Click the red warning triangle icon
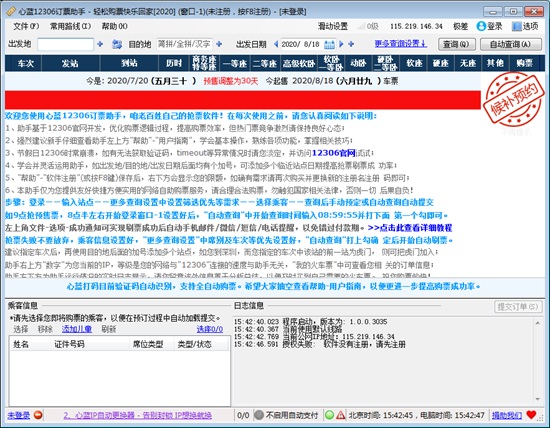The height and width of the screenshot is (428, 550). (x=341, y=415)
